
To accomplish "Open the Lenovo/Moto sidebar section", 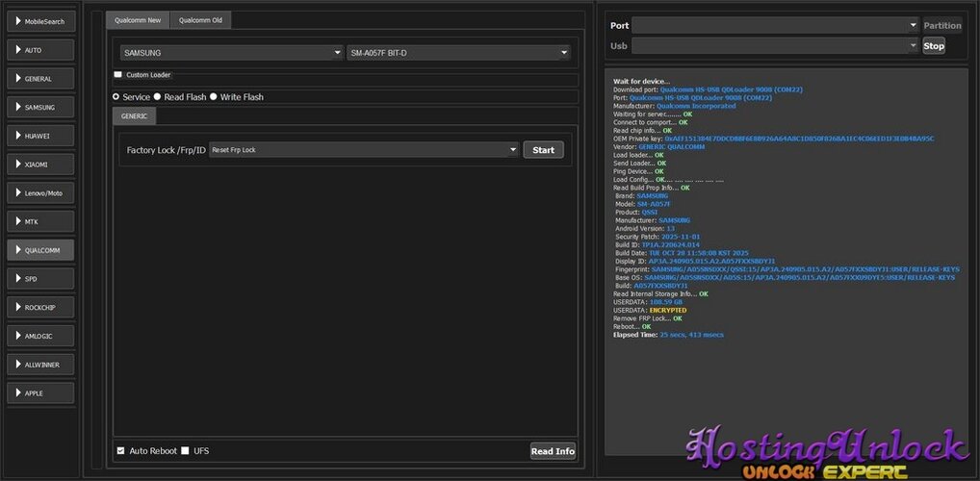I will click(x=40, y=193).
